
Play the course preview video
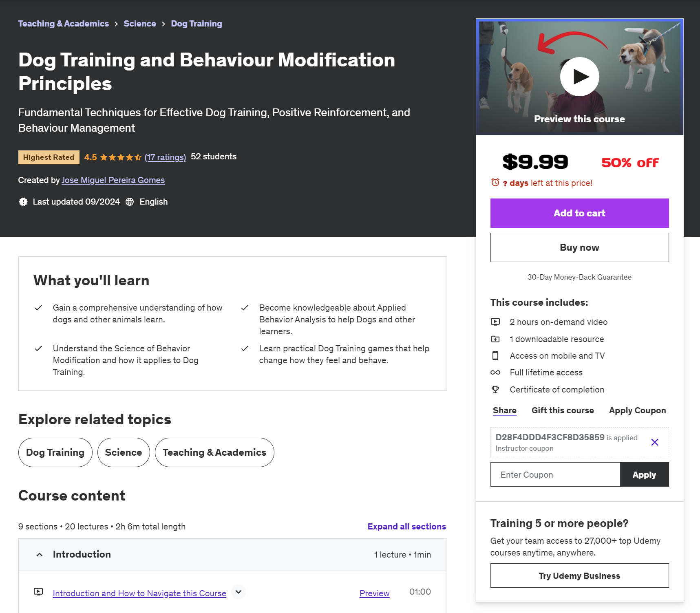click(579, 77)
